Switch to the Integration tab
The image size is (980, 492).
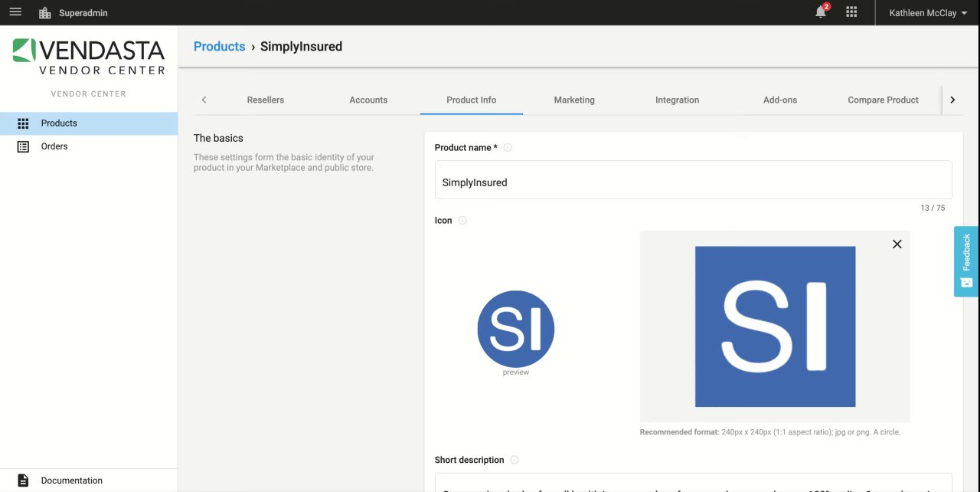click(677, 100)
